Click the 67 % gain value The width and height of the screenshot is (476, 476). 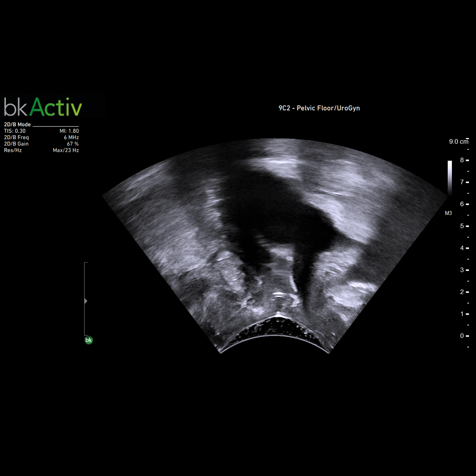point(73,144)
